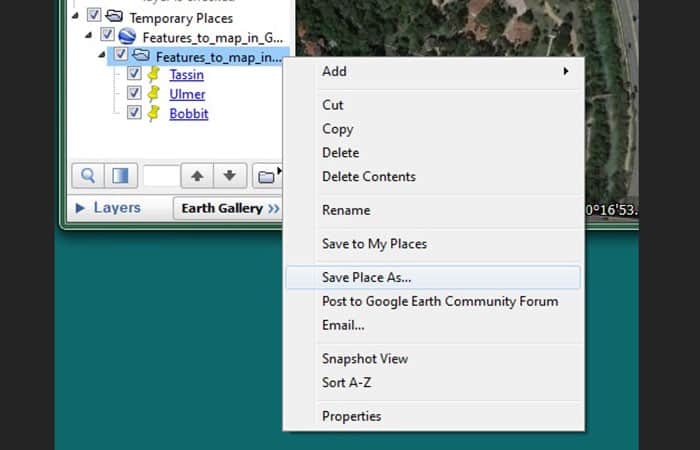Uncheck the Tassin placemark checkbox

click(x=134, y=73)
